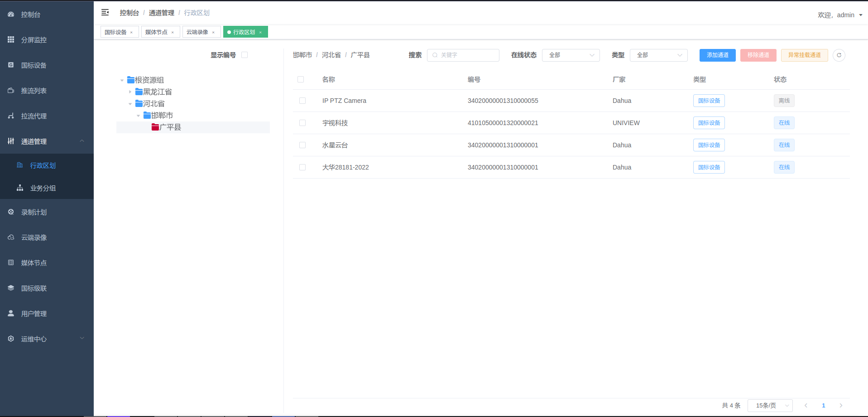Select the checkbox for IP PTZ Camera row
The width and height of the screenshot is (868, 417).
[302, 101]
